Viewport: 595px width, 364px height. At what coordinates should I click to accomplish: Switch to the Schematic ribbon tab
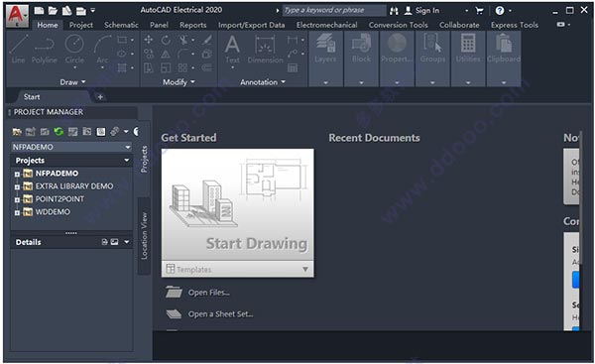(121, 25)
